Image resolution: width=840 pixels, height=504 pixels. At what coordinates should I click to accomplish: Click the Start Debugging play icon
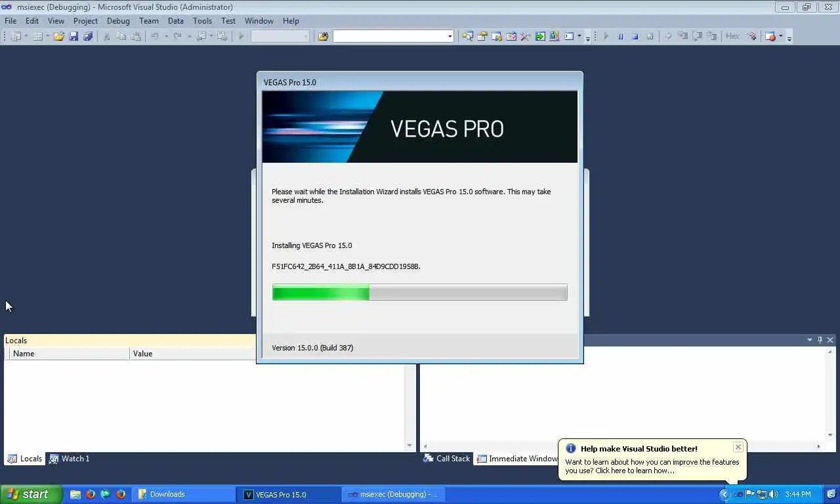(241, 36)
